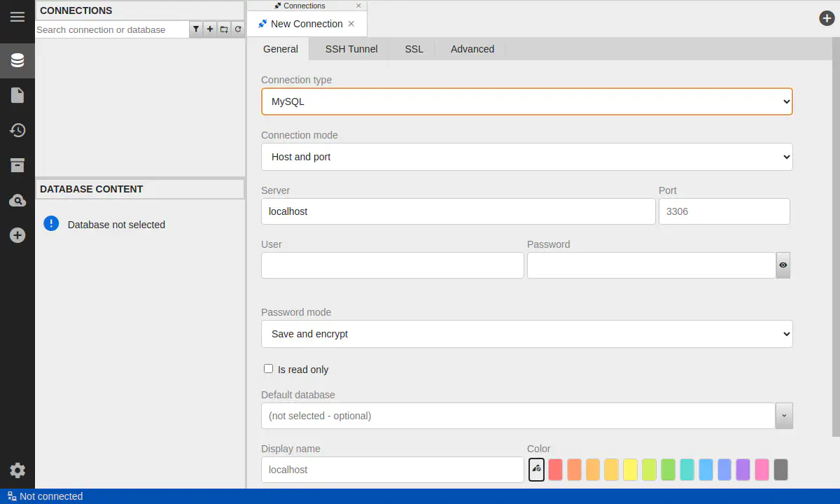This screenshot has height=504, width=840.
Task: Open the archive panel icon
Action: pos(17,165)
